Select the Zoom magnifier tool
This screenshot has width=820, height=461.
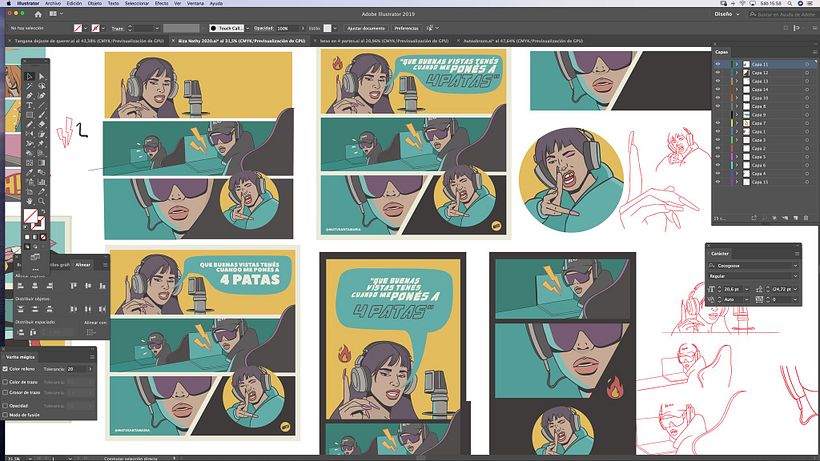tap(41, 201)
